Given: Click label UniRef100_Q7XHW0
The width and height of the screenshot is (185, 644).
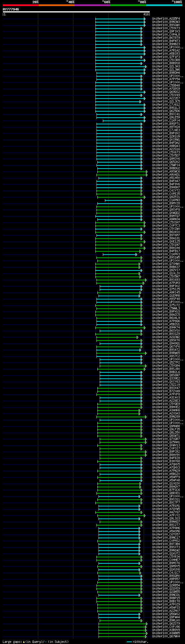Looking at the screenshot, I should (166, 264).
